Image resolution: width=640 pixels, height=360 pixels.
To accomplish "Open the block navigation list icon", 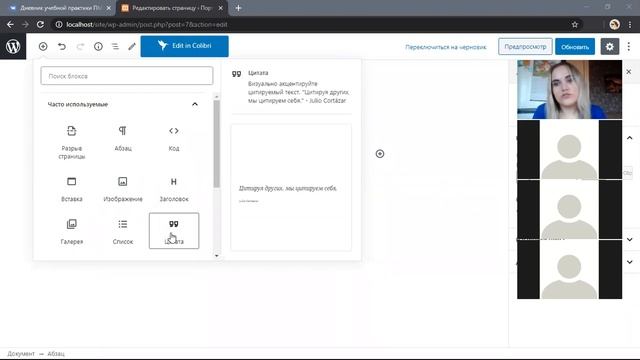I will click(116, 47).
